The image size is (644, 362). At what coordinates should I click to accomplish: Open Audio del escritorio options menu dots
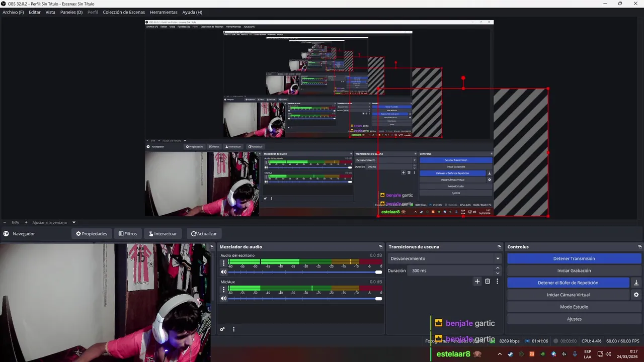coord(224,263)
